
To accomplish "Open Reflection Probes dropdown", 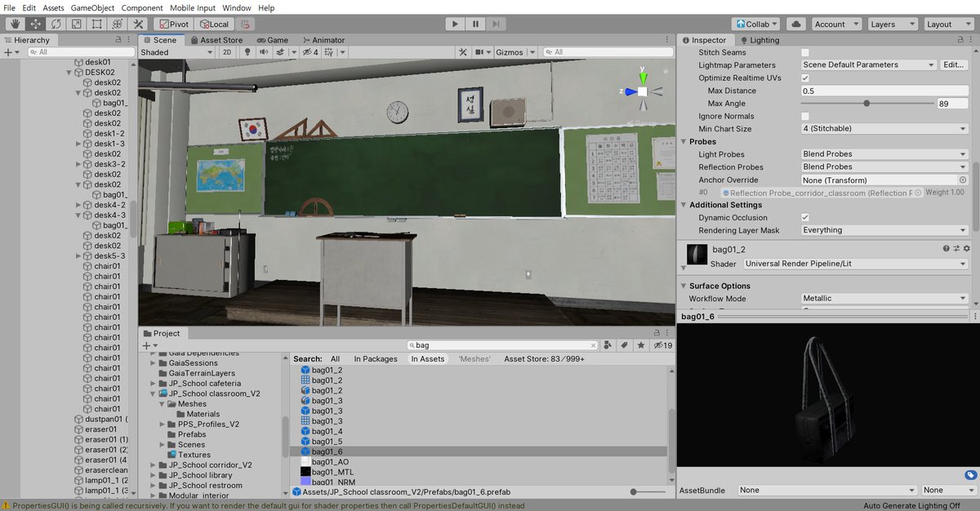I will (884, 167).
